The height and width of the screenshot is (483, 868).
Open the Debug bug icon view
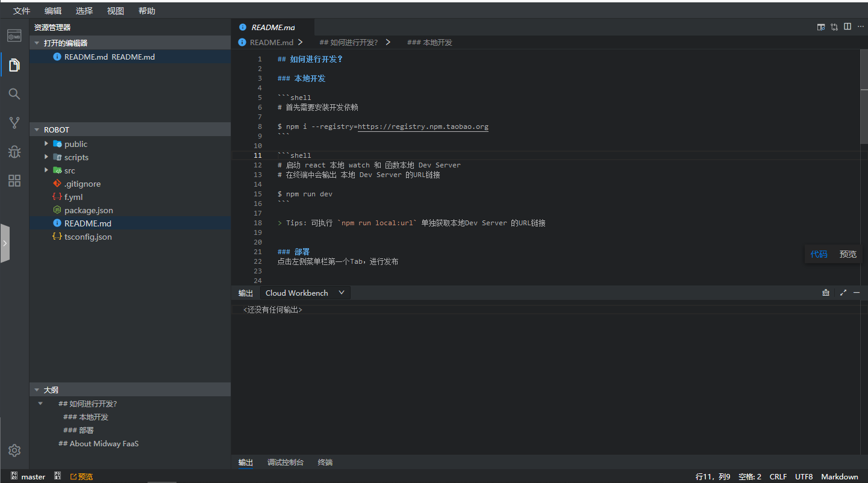tap(14, 152)
